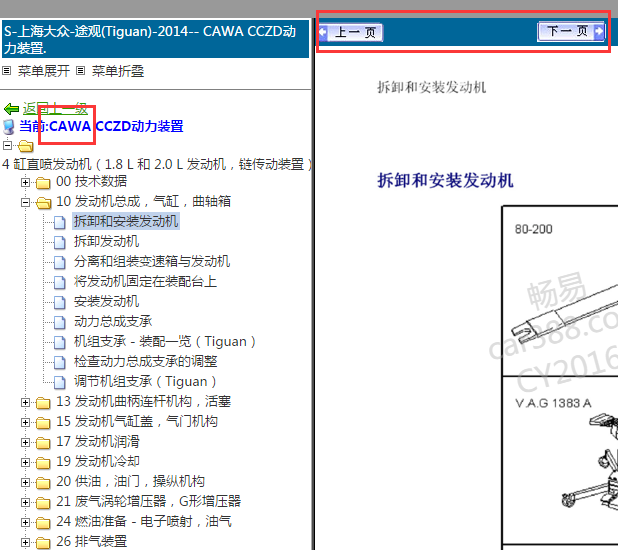Screen dimensions: 618x550
Task: Click the folder icon of 19 发动机冷却
Action: pyautogui.click(x=43, y=462)
